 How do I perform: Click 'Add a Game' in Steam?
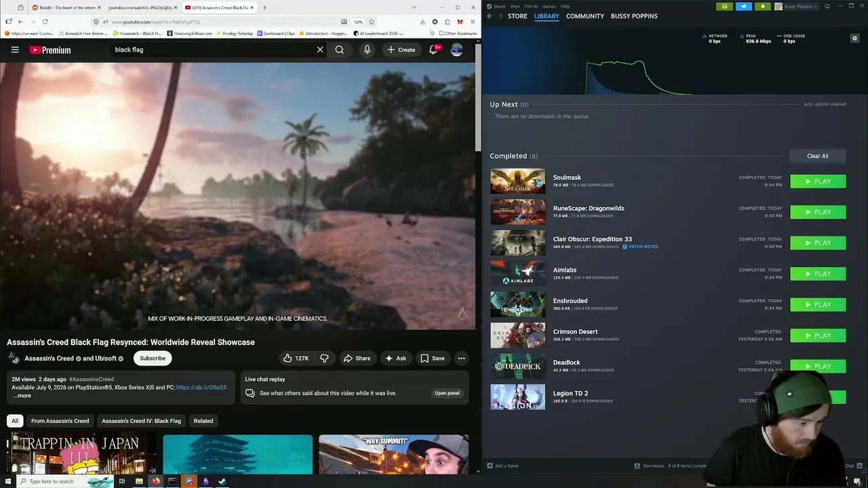(x=502, y=466)
